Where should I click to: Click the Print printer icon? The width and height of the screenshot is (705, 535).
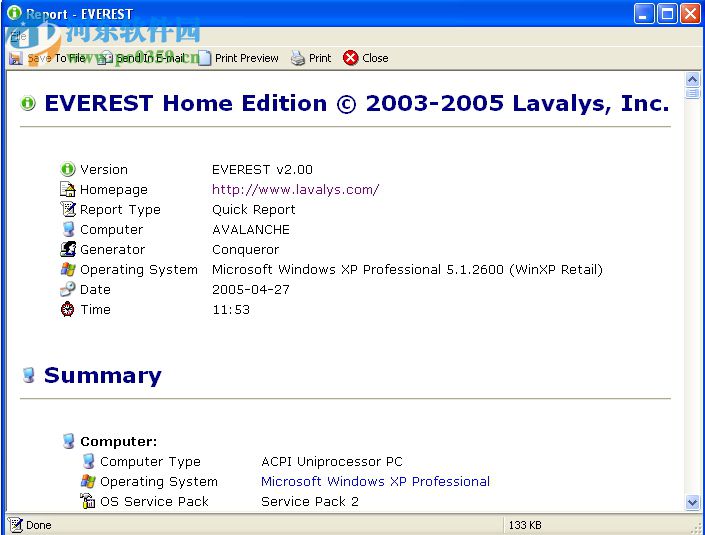pos(298,58)
